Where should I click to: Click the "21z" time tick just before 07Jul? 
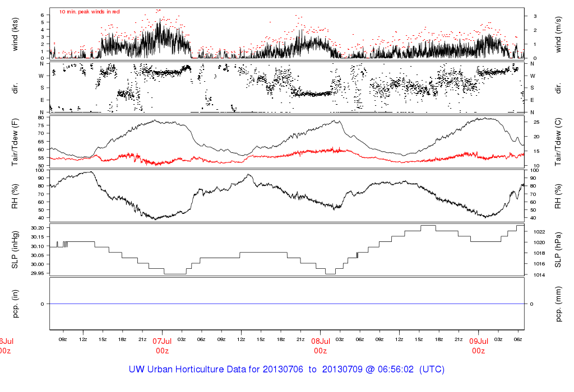pos(142,340)
